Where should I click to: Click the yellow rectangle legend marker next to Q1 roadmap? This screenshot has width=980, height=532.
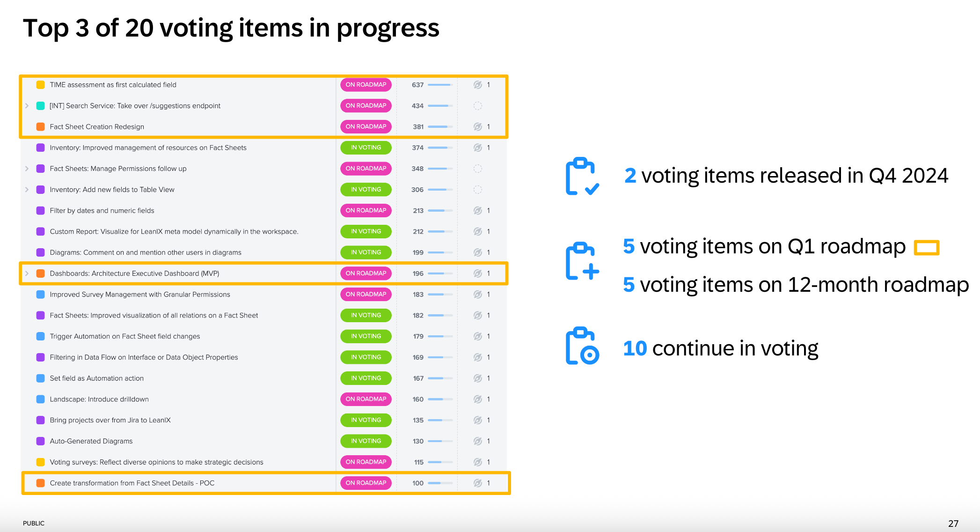pos(927,247)
